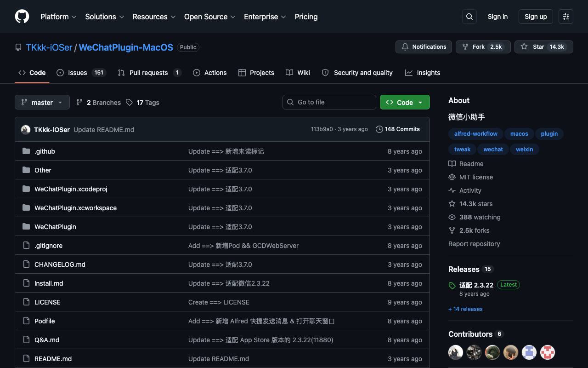The width and height of the screenshot is (588, 368).
Task: Click the stars icon beside 14.3k stars
Action: point(452,204)
